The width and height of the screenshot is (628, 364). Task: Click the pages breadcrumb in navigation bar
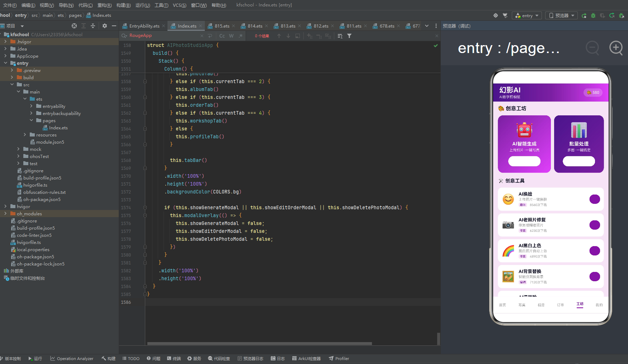pyautogui.click(x=75, y=15)
